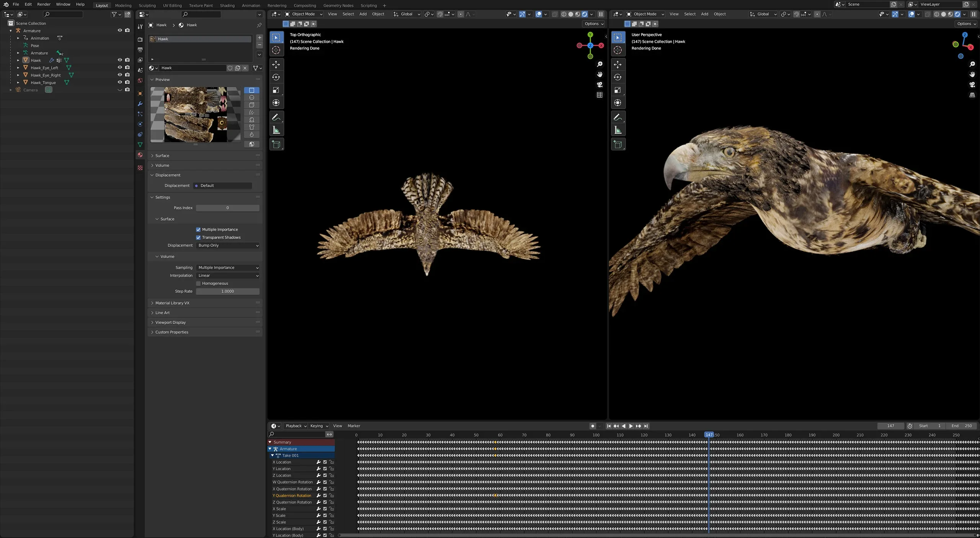980x538 pixels.
Task: Expand the Surface panel in material properties
Action: coord(162,155)
